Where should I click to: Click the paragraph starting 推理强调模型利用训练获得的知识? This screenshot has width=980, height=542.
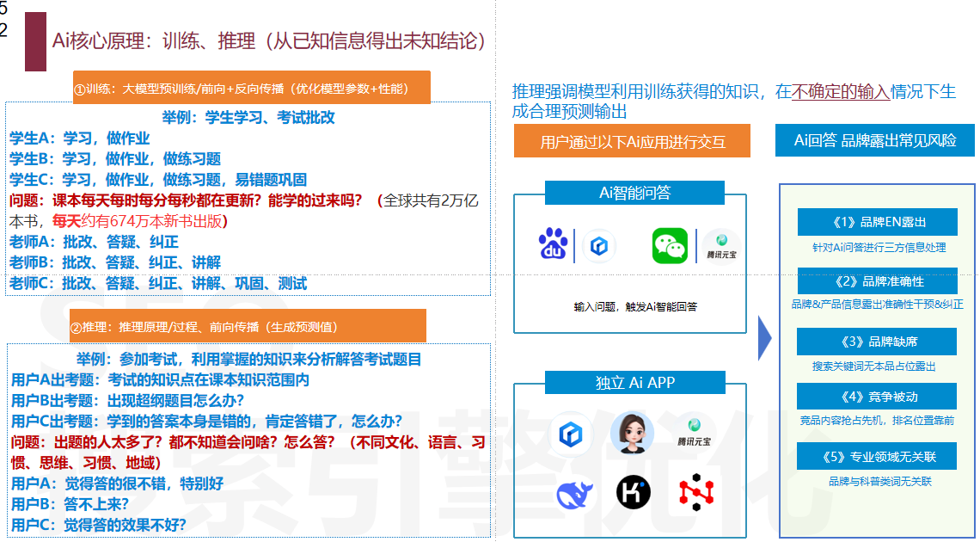734,102
